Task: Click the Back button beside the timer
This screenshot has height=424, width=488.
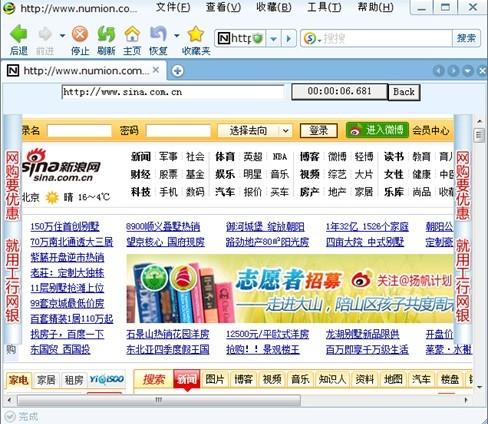Action: tap(404, 92)
